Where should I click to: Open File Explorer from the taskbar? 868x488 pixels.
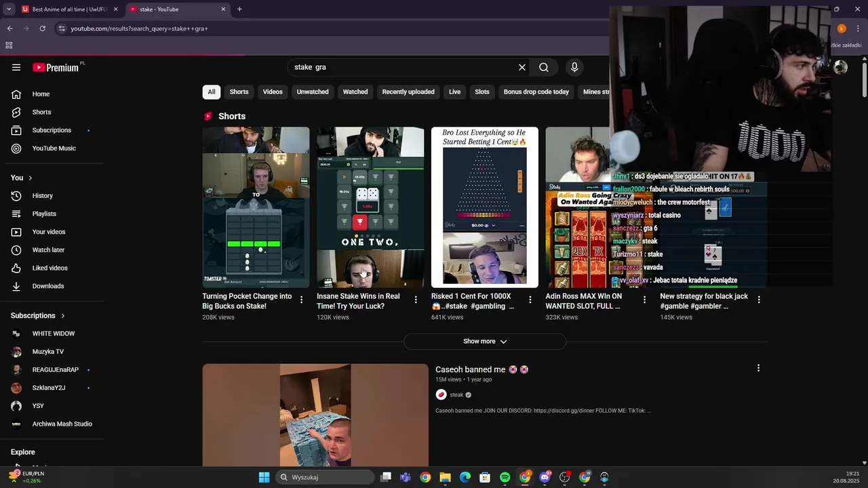445,477
